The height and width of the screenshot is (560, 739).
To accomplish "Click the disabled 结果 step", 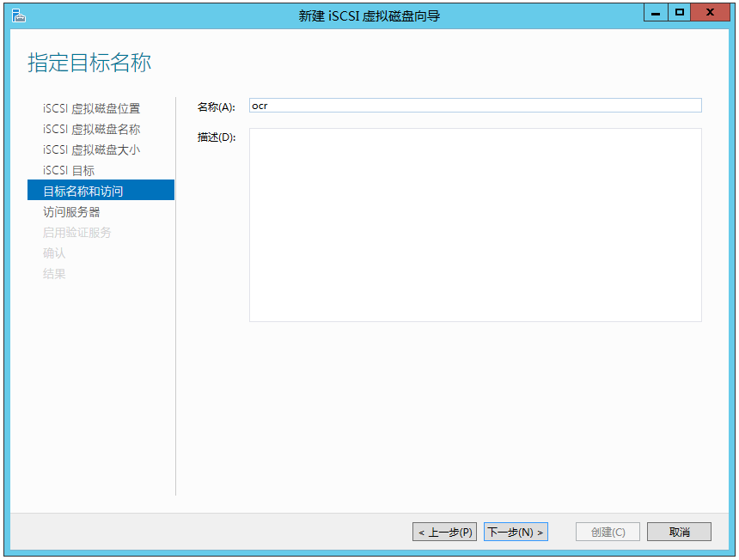I will [54, 274].
